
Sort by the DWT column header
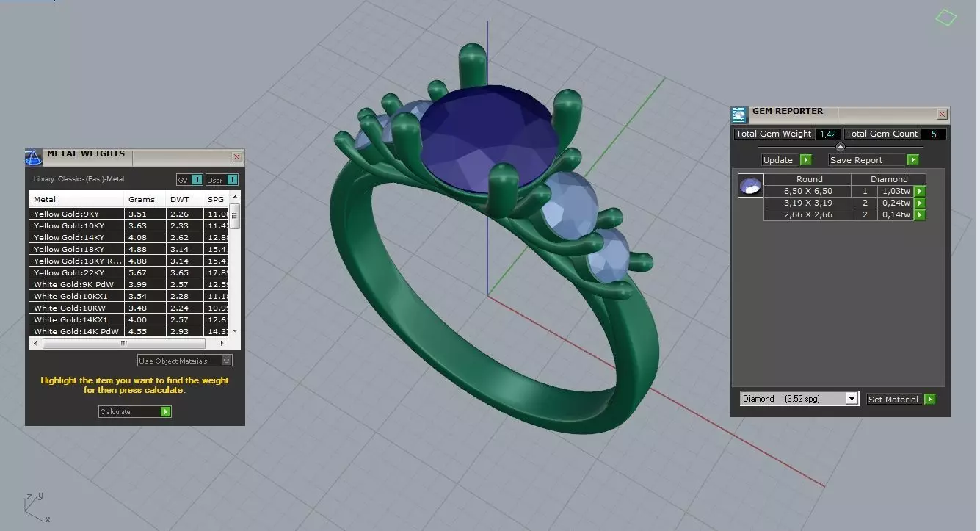(185, 199)
